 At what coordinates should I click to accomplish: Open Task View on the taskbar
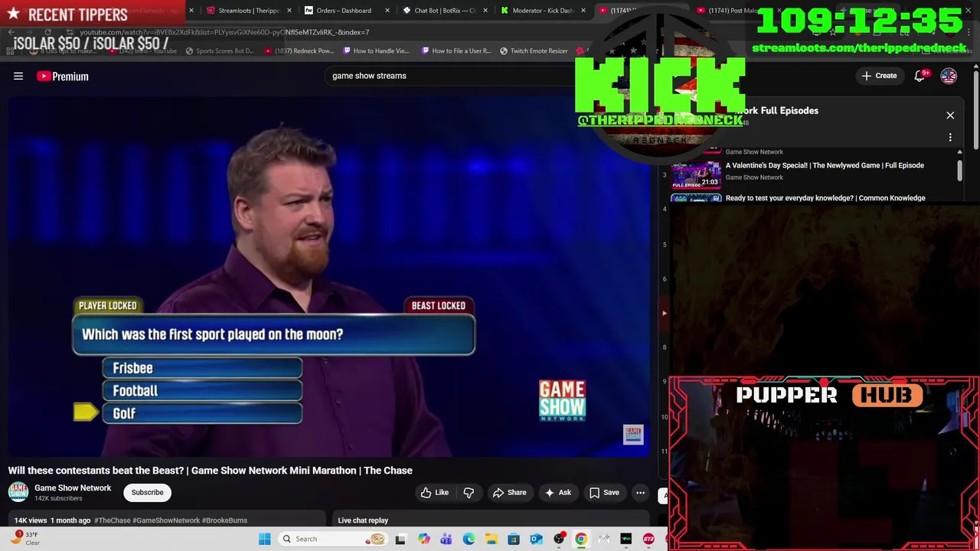400,539
